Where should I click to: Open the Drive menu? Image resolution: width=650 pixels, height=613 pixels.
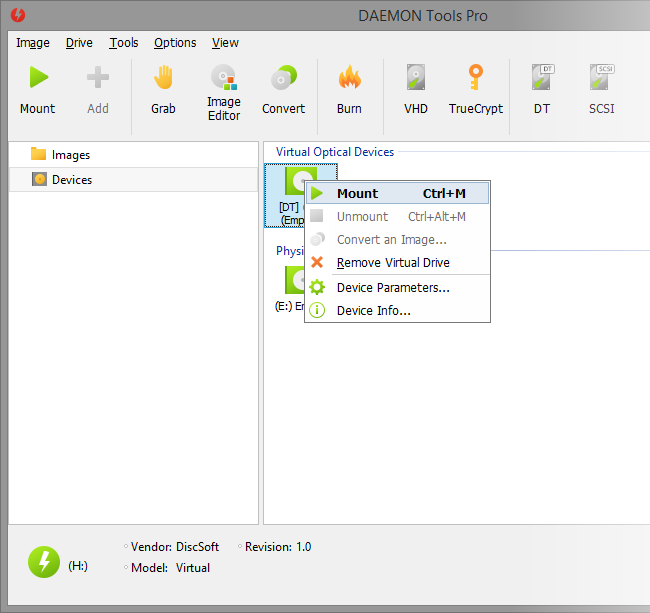[79, 43]
